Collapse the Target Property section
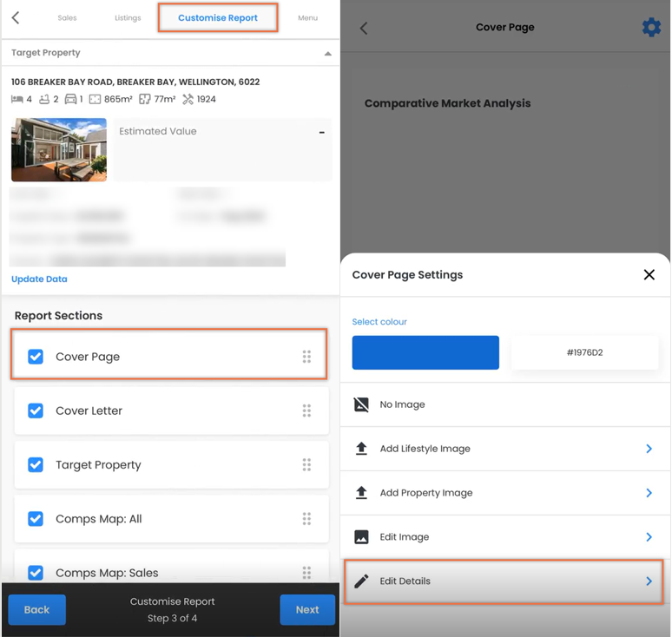This screenshot has width=672, height=637. pyautogui.click(x=328, y=54)
